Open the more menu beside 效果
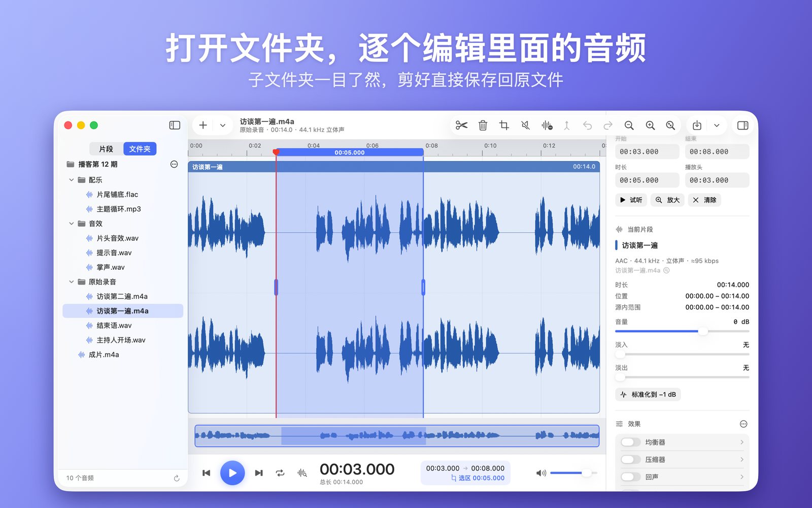The height and width of the screenshot is (508, 812). pyautogui.click(x=743, y=424)
